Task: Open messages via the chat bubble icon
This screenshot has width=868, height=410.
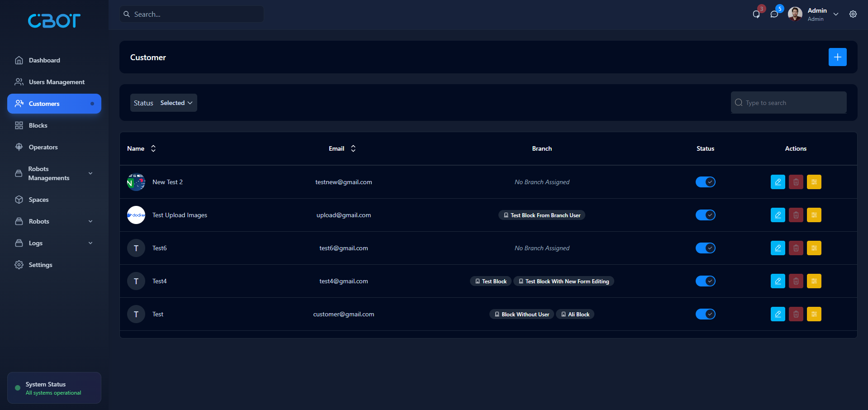Action: [x=774, y=14]
